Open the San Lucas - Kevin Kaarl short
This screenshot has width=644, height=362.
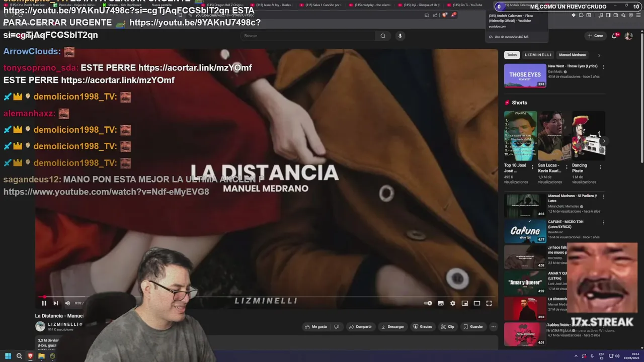pyautogui.click(x=554, y=136)
